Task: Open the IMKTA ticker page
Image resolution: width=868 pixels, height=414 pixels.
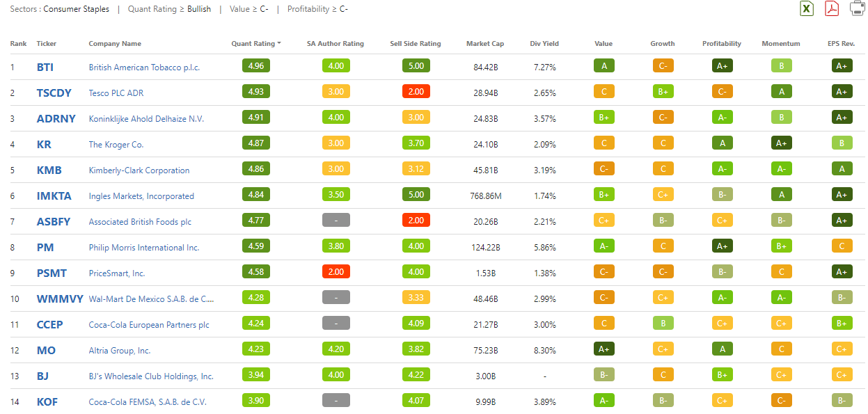Action: click(54, 196)
